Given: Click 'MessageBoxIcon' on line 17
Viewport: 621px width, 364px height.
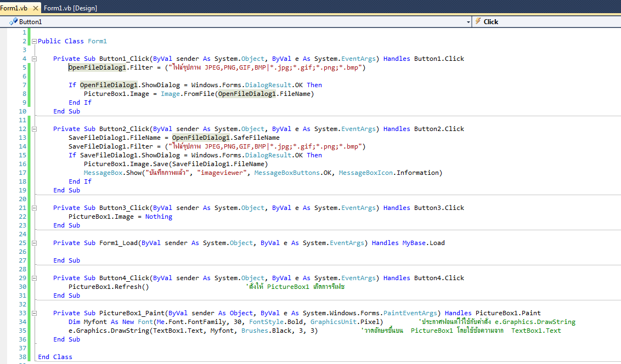Looking at the screenshot, I should 365,173.
